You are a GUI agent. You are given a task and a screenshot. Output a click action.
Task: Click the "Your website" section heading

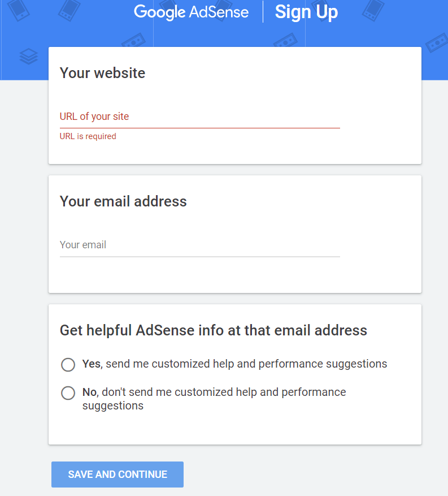[102, 73]
